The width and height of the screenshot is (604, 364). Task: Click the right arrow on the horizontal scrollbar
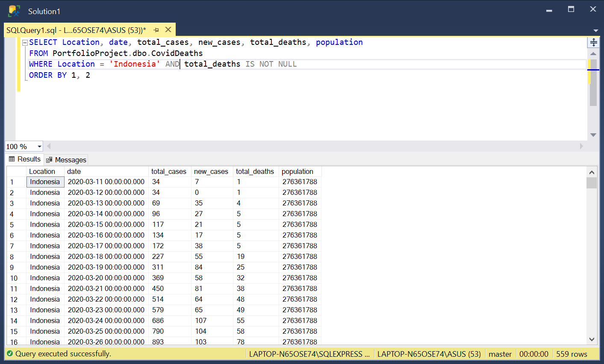582,146
